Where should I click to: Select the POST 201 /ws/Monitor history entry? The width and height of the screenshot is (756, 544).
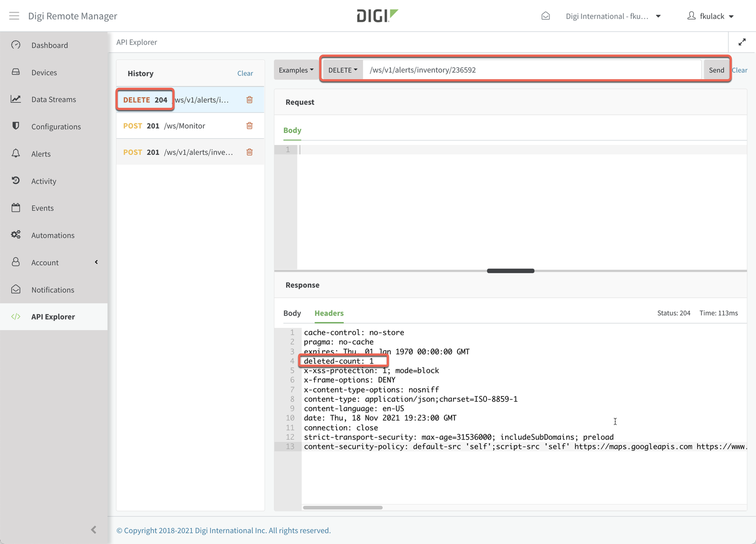pos(190,126)
